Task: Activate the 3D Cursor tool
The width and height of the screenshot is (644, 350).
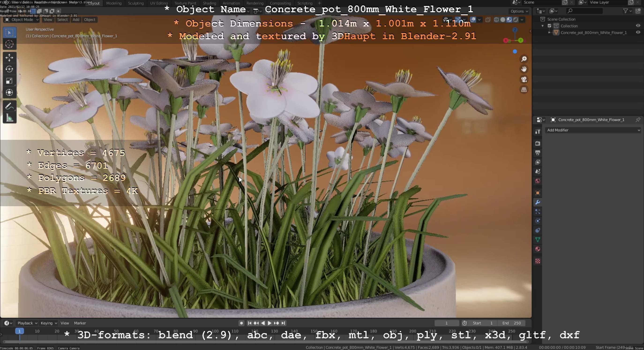Action: click(x=10, y=44)
